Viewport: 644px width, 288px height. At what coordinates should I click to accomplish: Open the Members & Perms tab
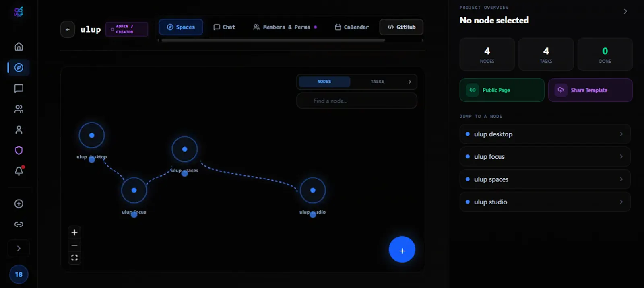pos(285,27)
